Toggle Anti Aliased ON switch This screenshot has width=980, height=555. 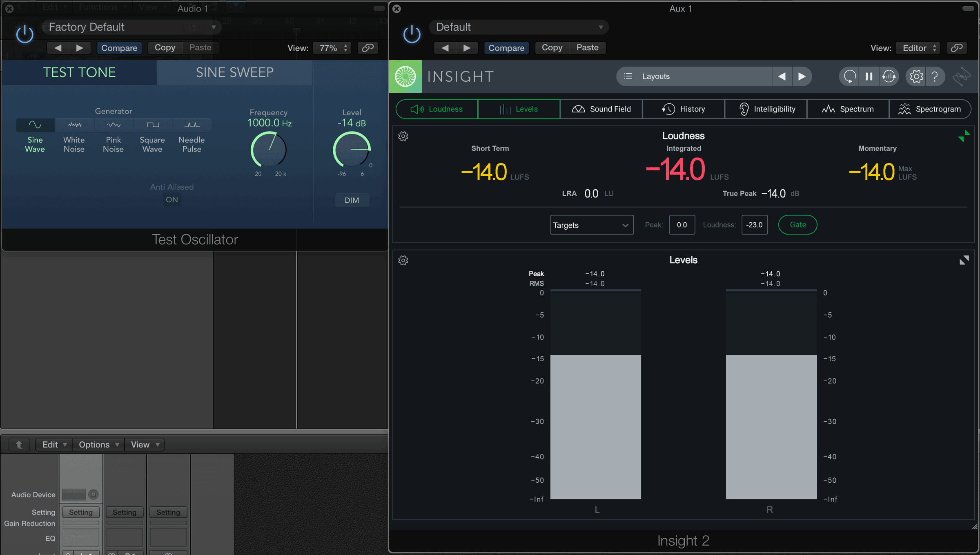(172, 200)
